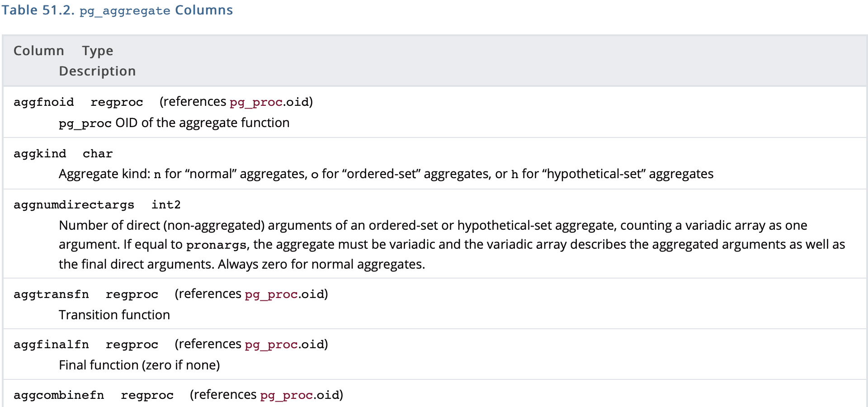Click the char type of aggkind
Image resolution: width=868 pixels, height=407 pixels.
tap(98, 154)
